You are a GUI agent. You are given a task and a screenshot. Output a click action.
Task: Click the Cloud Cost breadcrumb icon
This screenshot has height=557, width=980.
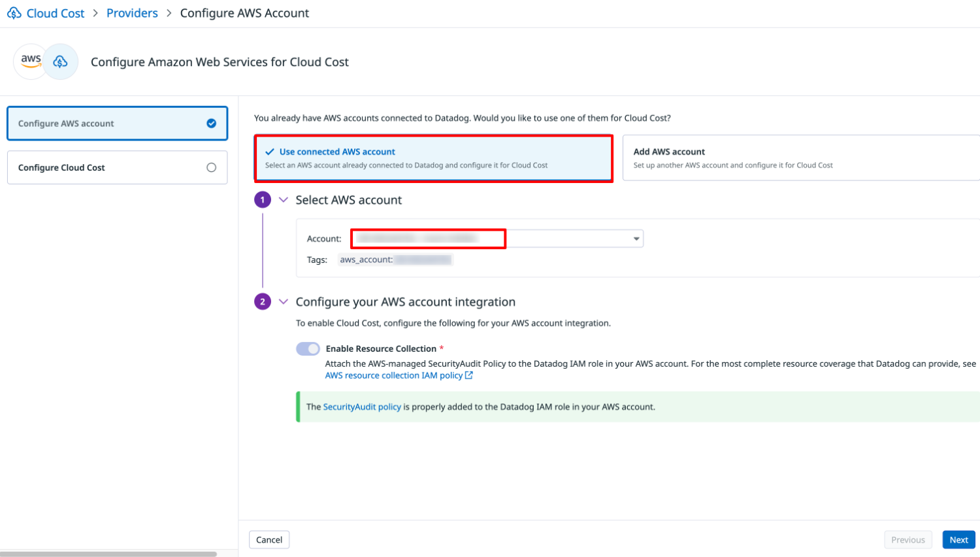(x=14, y=13)
